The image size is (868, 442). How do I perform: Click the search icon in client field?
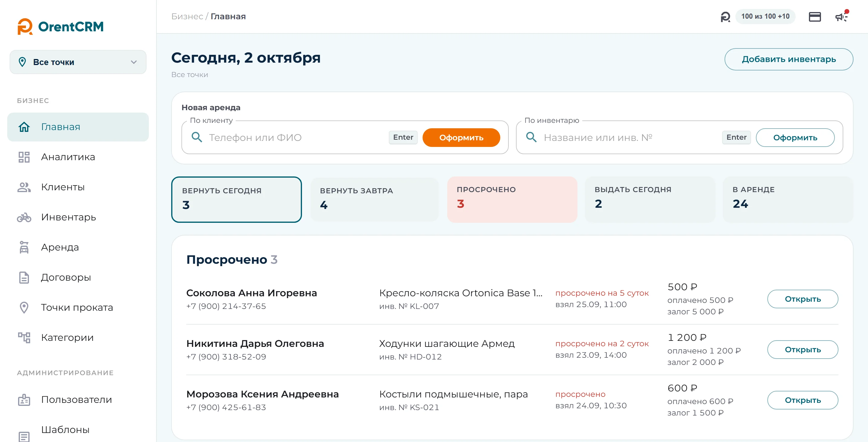tap(197, 137)
